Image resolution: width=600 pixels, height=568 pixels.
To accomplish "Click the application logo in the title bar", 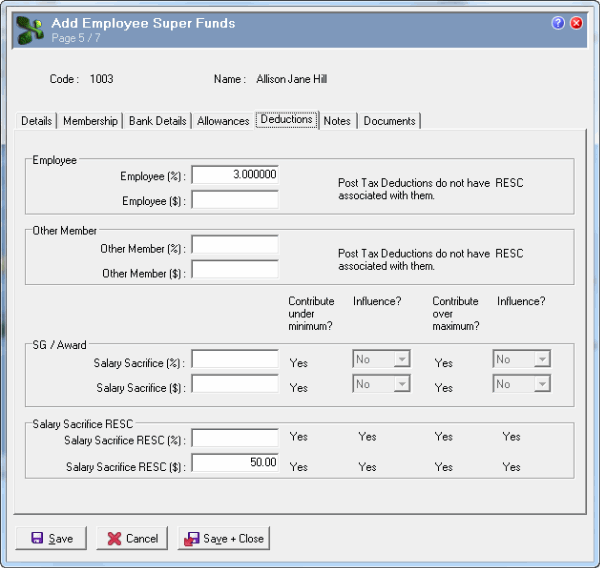I will 29,30.
